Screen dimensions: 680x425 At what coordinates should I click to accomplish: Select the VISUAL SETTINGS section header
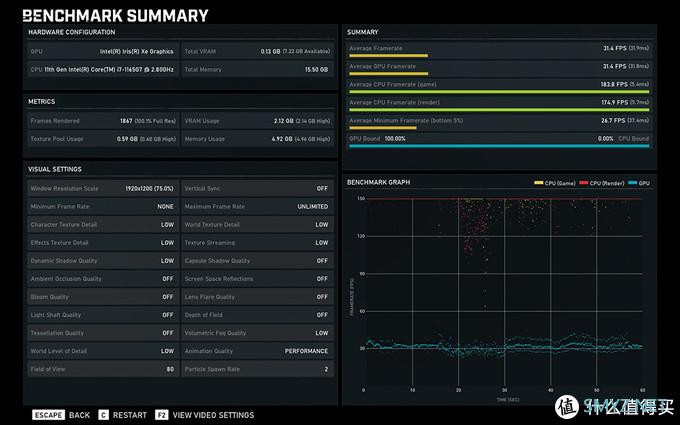click(x=55, y=169)
